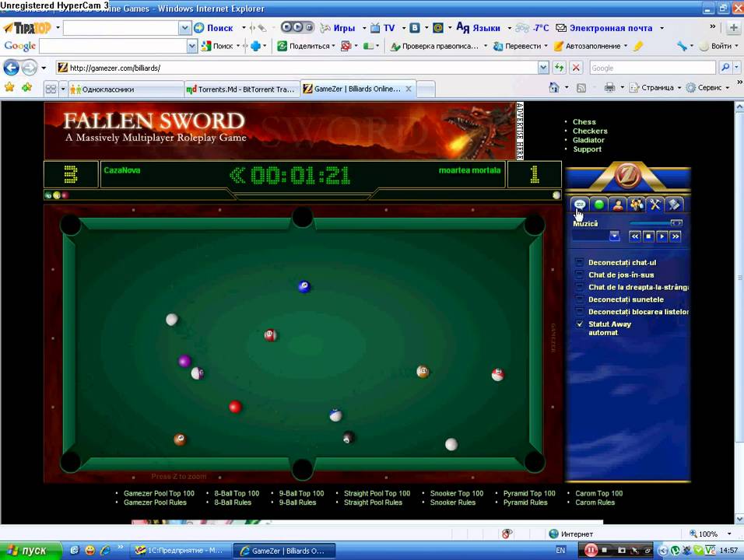Toggle the Chat de jos-în-sus checkbox
Image resolution: width=744 pixels, height=560 pixels.
tap(579, 275)
